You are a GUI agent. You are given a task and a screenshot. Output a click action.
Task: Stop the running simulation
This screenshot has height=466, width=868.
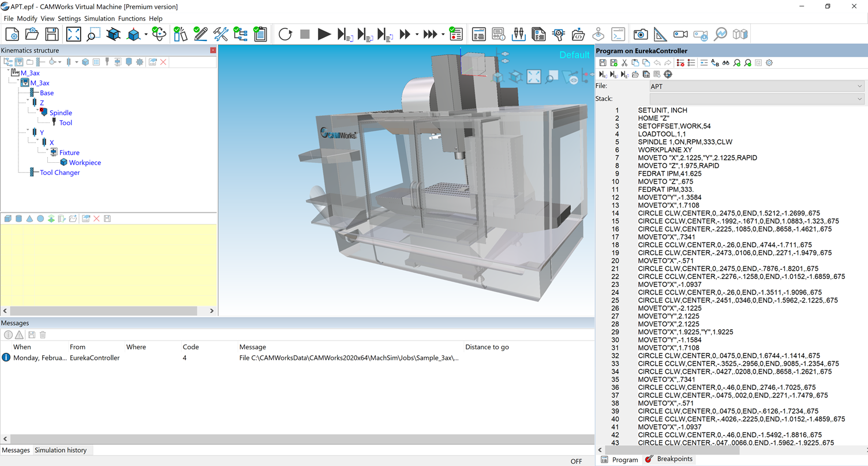click(305, 33)
